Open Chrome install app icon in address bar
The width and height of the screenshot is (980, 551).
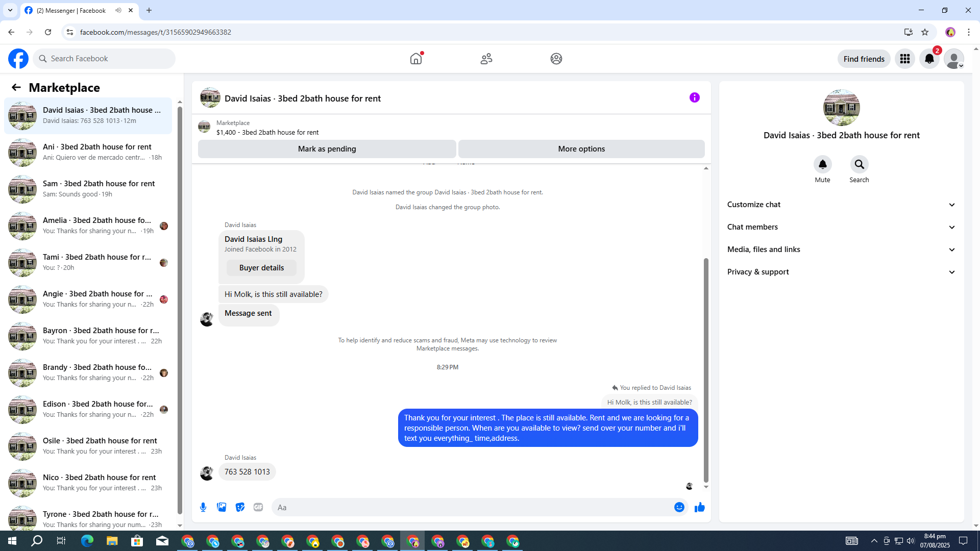[x=909, y=32]
